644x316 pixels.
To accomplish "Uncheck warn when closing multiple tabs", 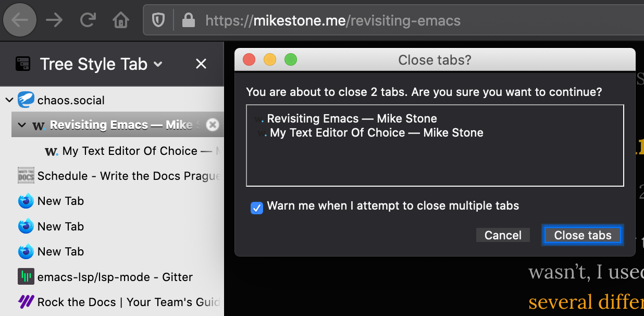I will pos(257,208).
